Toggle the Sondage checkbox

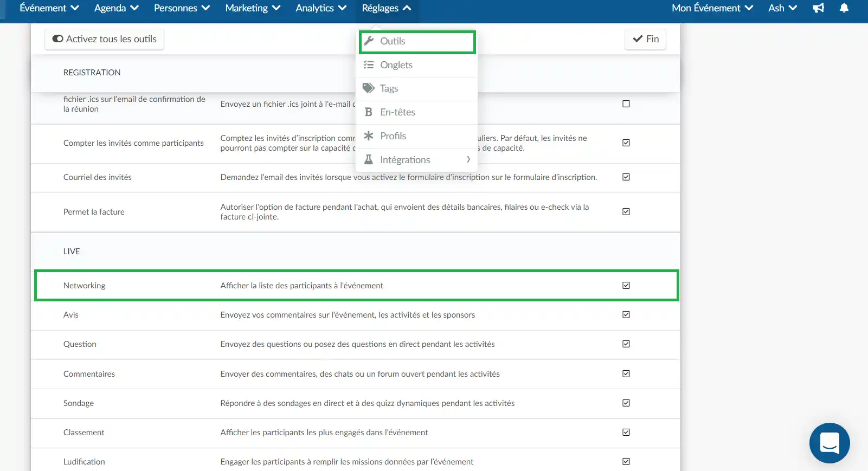click(x=626, y=403)
